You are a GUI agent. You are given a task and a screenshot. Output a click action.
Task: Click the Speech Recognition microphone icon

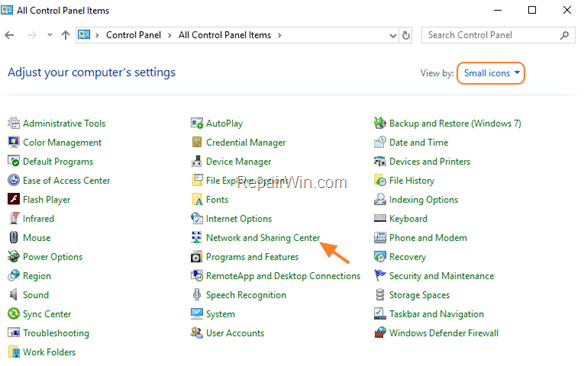click(197, 295)
